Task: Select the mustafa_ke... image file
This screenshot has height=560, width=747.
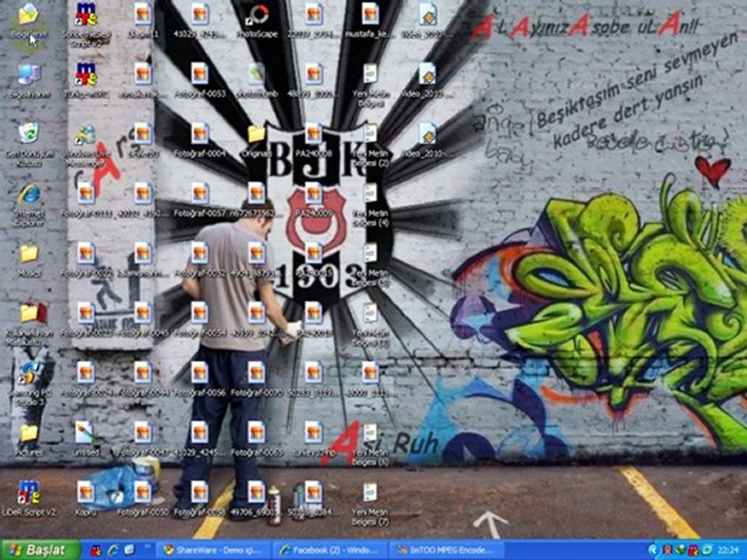Action: click(x=370, y=20)
